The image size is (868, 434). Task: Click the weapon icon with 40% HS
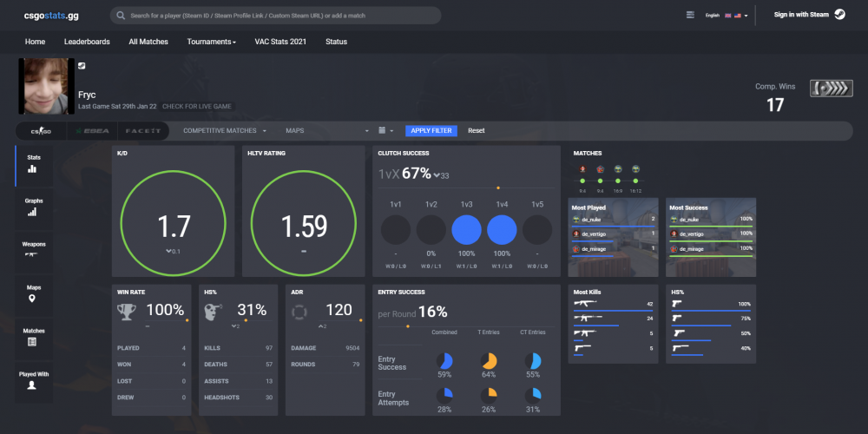pyautogui.click(x=681, y=348)
